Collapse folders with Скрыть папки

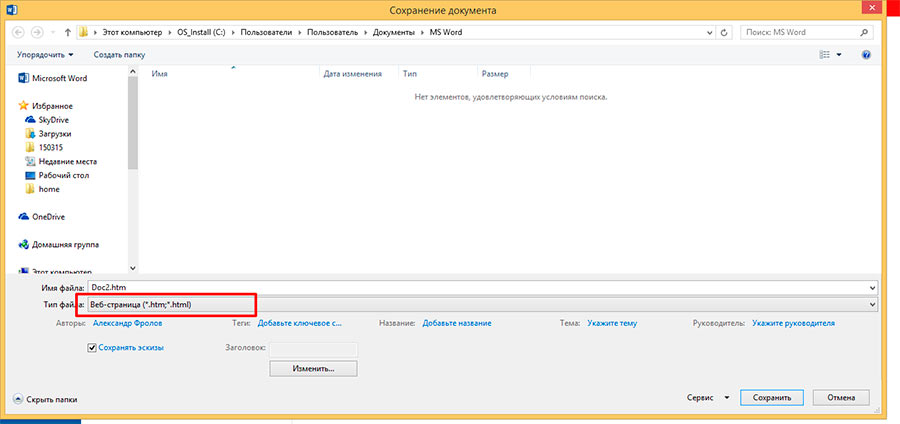click(45, 399)
